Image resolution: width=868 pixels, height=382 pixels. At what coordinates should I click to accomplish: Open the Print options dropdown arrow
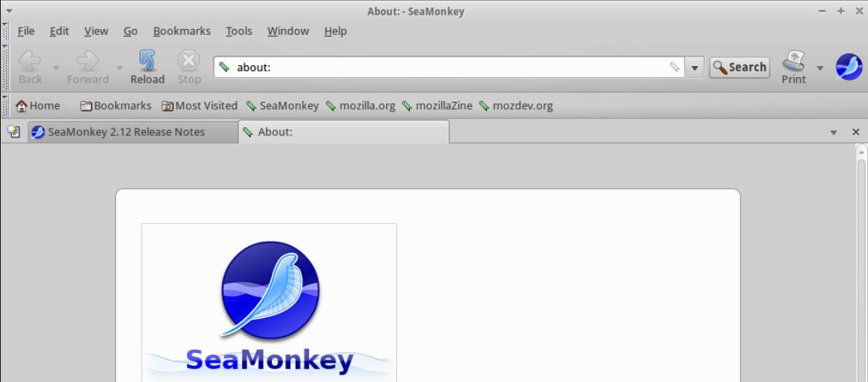[x=820, y=68]
